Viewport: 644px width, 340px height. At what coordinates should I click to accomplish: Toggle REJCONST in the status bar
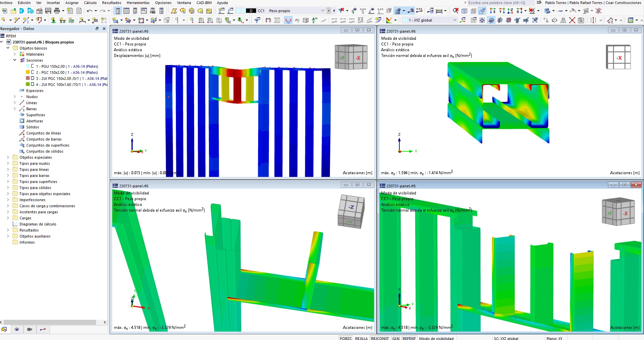(x=380, y=338)
